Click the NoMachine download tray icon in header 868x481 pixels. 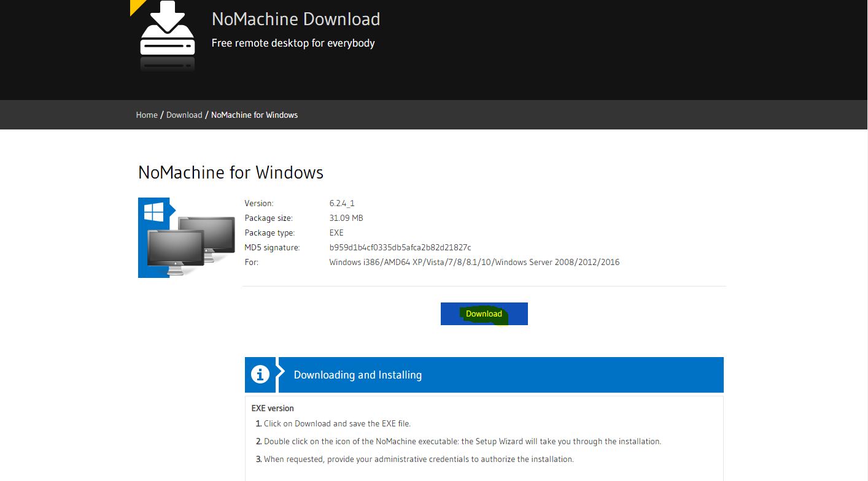pos(167,37)
